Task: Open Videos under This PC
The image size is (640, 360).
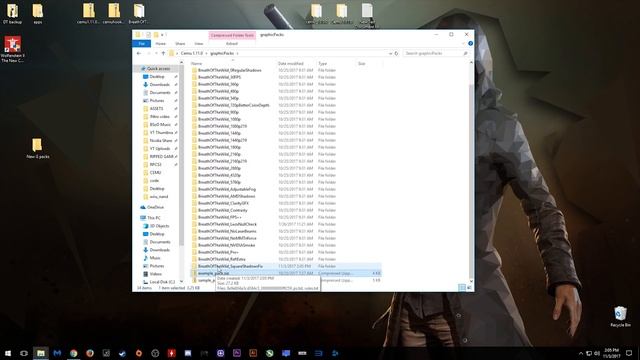Action: (156, 274)
